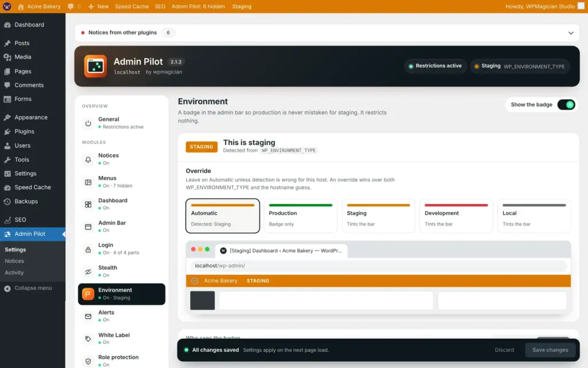
Task: Open the New menu in admin bar
Action: 98,6
